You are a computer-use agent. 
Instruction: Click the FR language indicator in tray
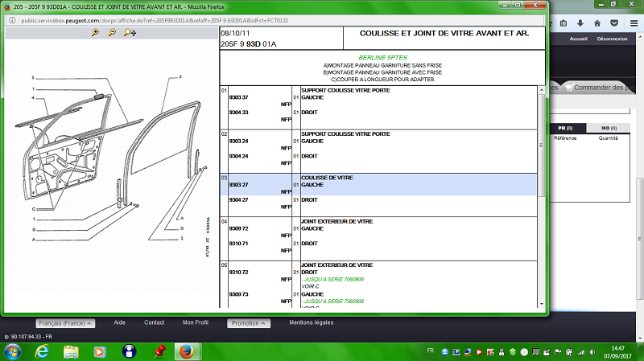430,351
